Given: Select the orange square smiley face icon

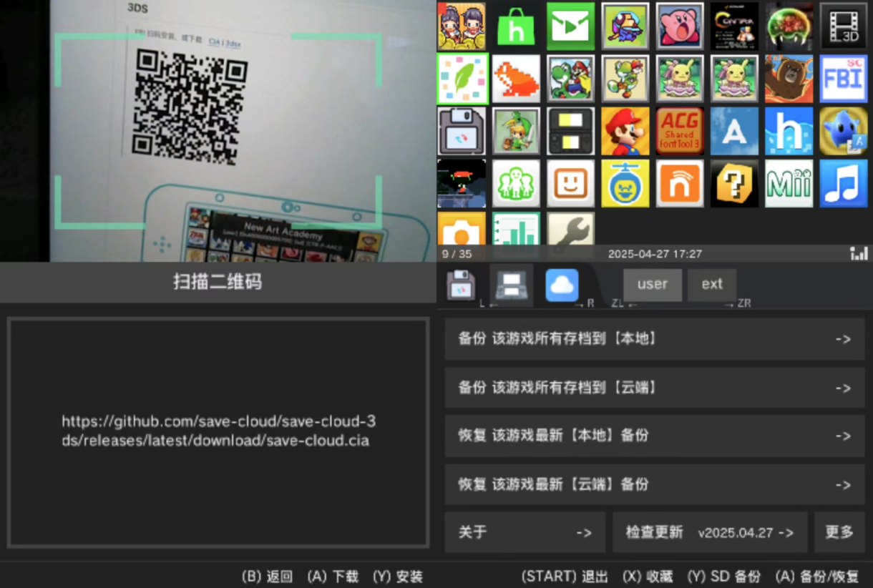Looking at the screenshot, I should [x=570, y=183].
